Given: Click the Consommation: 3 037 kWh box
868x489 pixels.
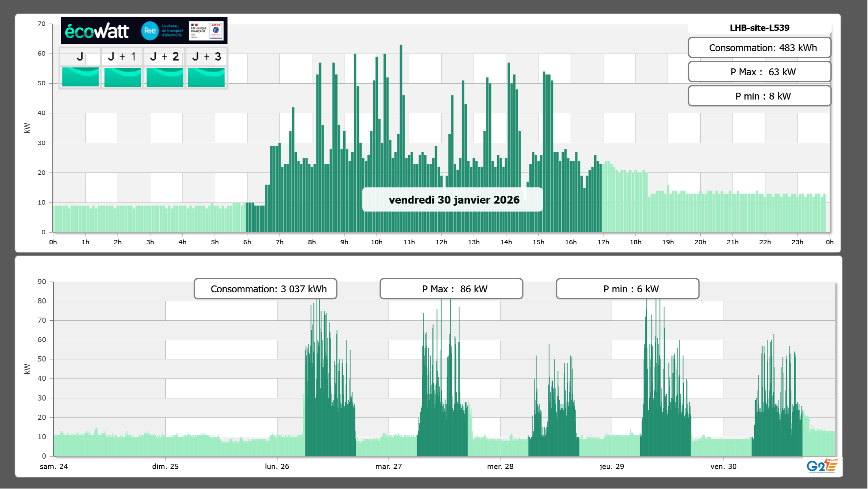Looking at the screenshot, I should [265, 289].
